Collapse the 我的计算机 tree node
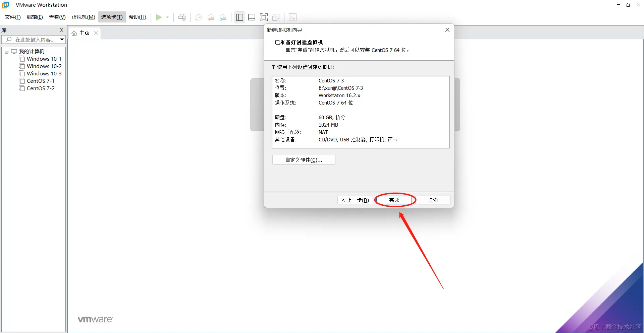 [x=6, y=52]
